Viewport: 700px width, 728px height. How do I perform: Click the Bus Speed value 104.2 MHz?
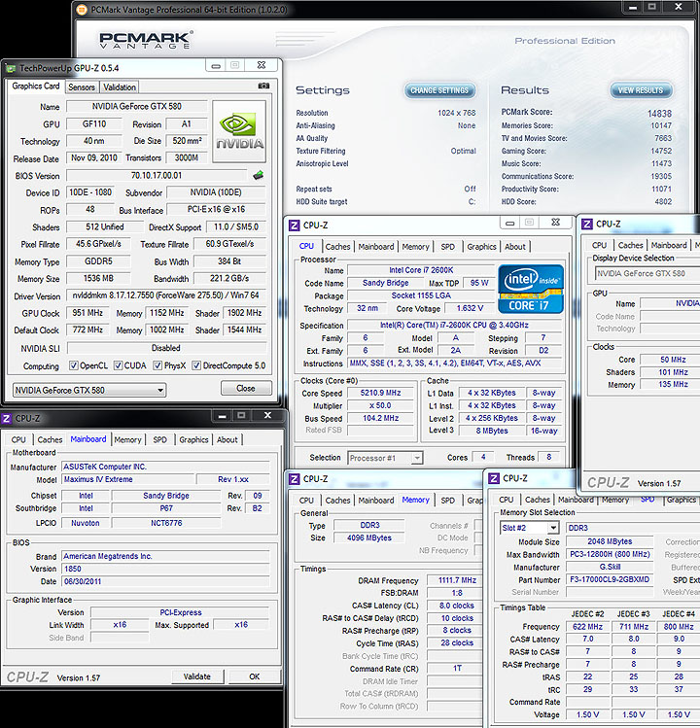[x=380, y=418]
